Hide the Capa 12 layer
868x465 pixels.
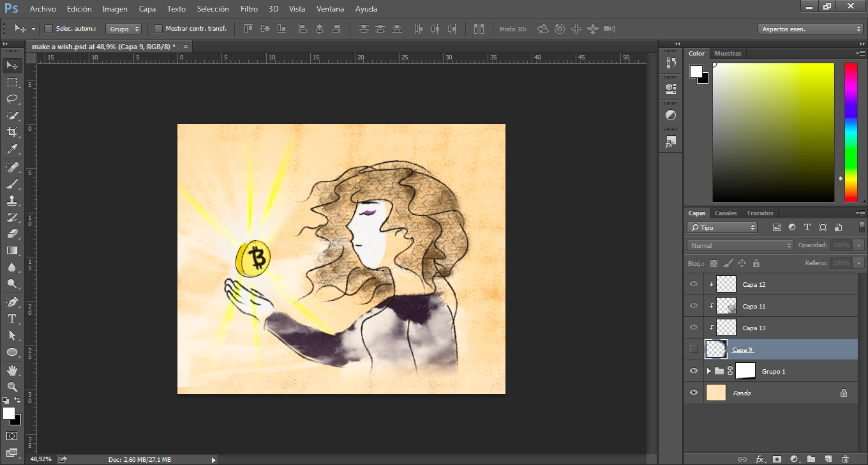694,284
